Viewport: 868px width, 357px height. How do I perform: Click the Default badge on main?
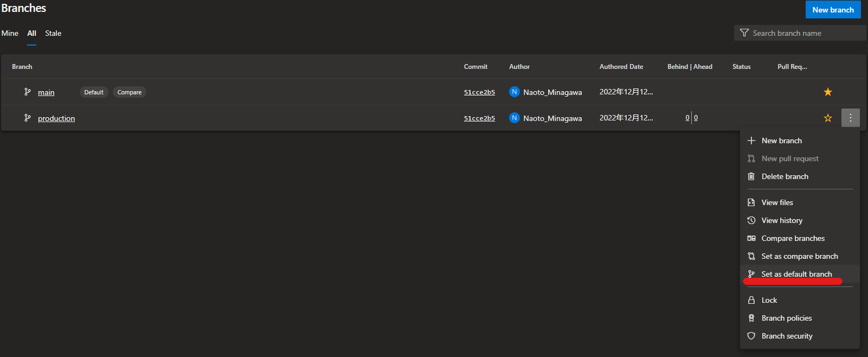coord(94,92)
